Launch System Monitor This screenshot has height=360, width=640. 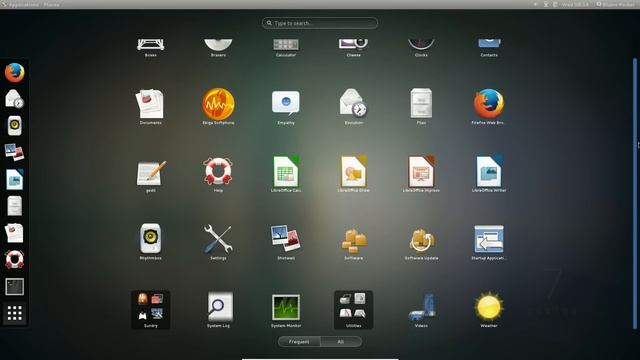(286, 309)
